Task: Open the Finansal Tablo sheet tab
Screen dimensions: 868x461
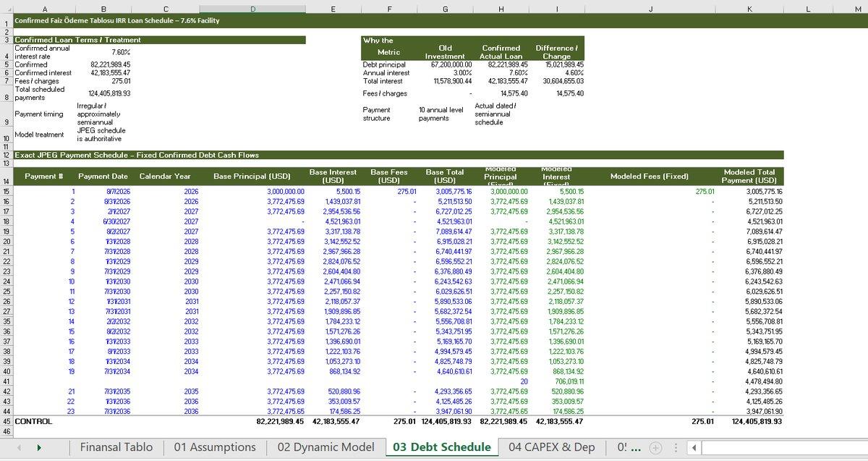Action: click(116, 447)
